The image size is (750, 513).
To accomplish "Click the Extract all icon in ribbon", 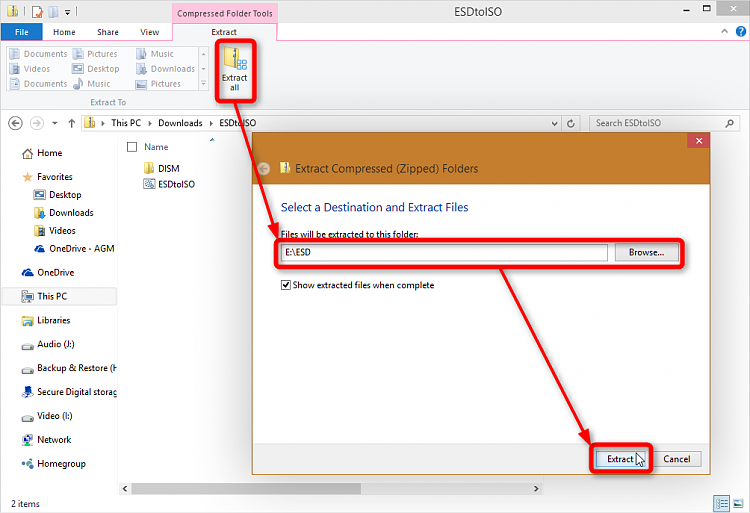I will [x=234, y=70].
